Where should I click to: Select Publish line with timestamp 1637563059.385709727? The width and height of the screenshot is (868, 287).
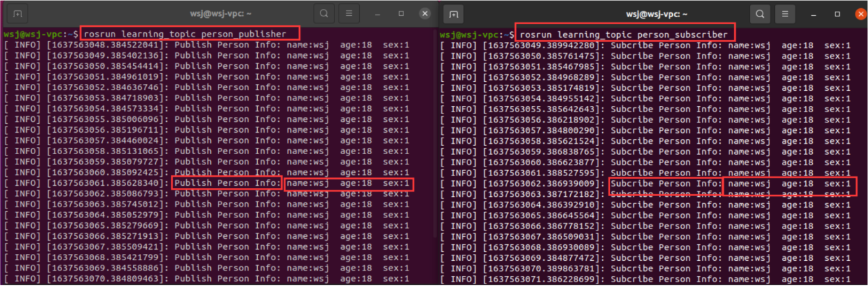pyautogui.click(x=206, y=162)
